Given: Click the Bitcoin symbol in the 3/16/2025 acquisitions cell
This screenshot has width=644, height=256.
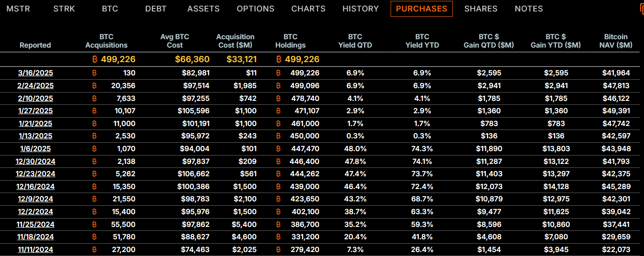Looking at the screenshot, I should 94,73.
